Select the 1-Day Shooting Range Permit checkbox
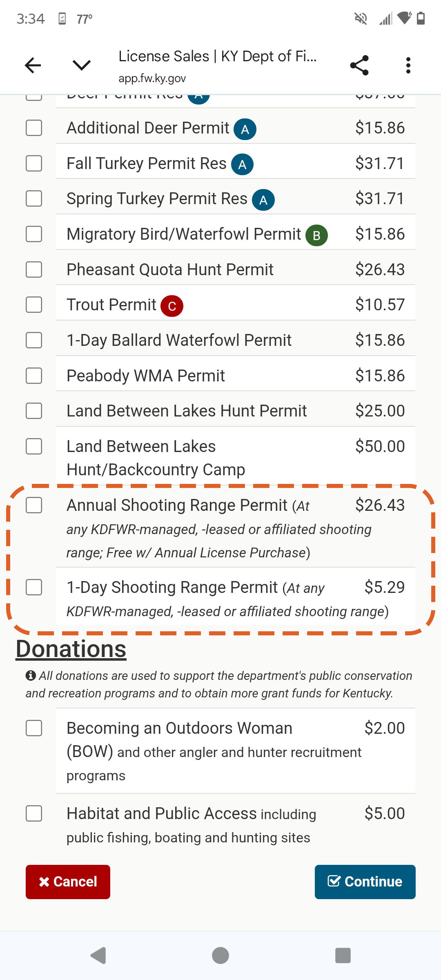 coord(34,588)
